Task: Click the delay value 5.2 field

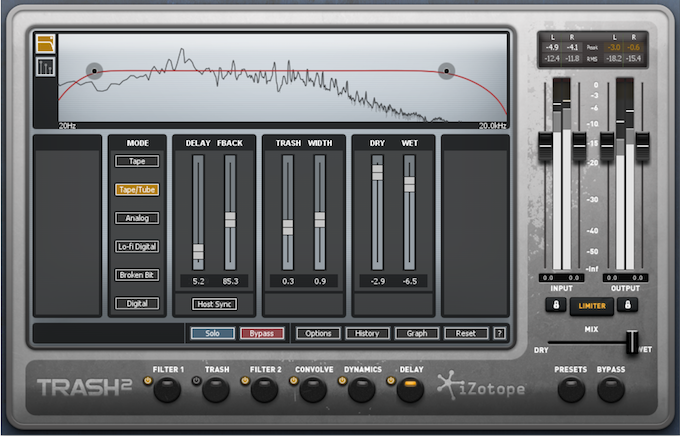Action: pyautogui.click(x=198, y=281)
